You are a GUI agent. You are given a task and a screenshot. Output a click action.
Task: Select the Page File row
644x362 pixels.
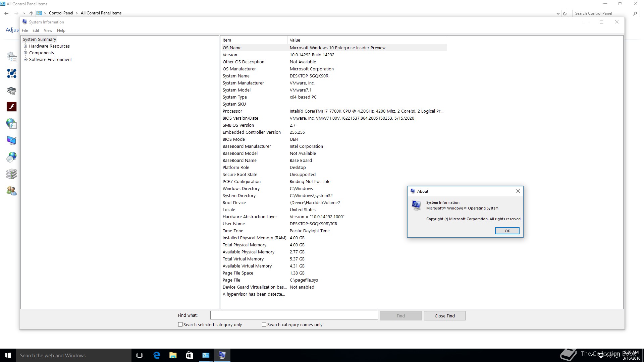[334, 280]
